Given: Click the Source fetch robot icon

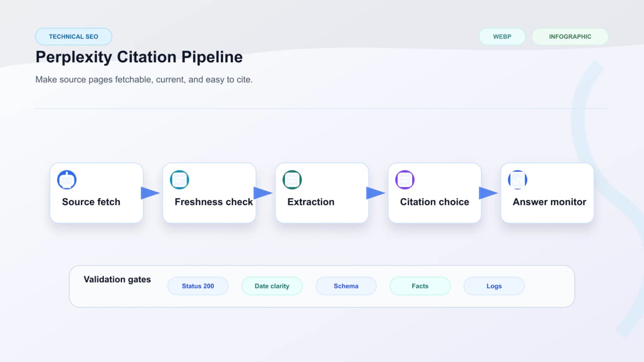Looking at the screenshot, I should [x=67, y=180].
